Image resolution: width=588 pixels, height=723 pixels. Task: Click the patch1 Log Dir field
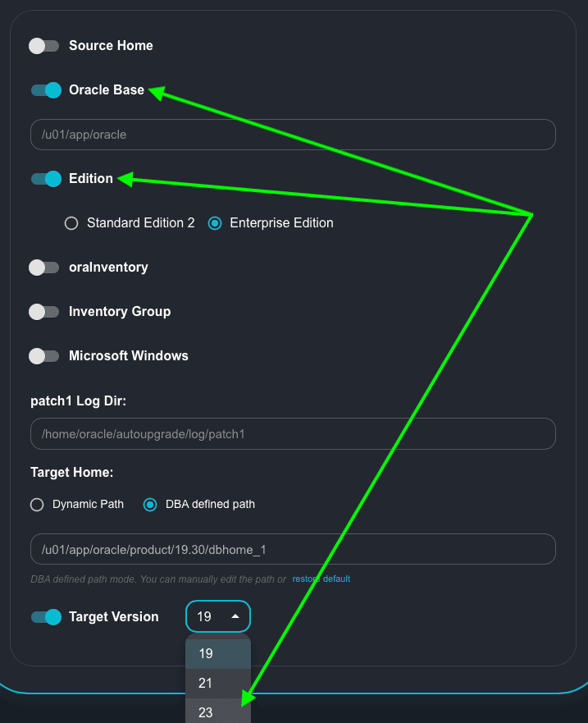point(293,434)
